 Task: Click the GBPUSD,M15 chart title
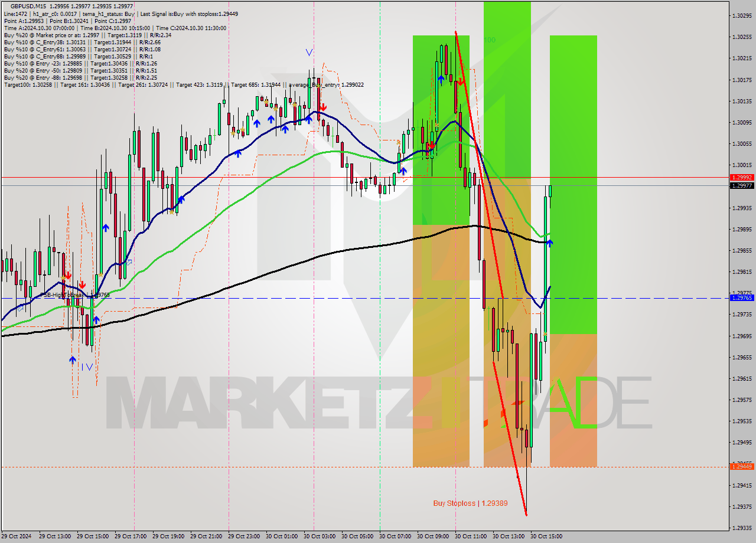click(x=71, y=6)
